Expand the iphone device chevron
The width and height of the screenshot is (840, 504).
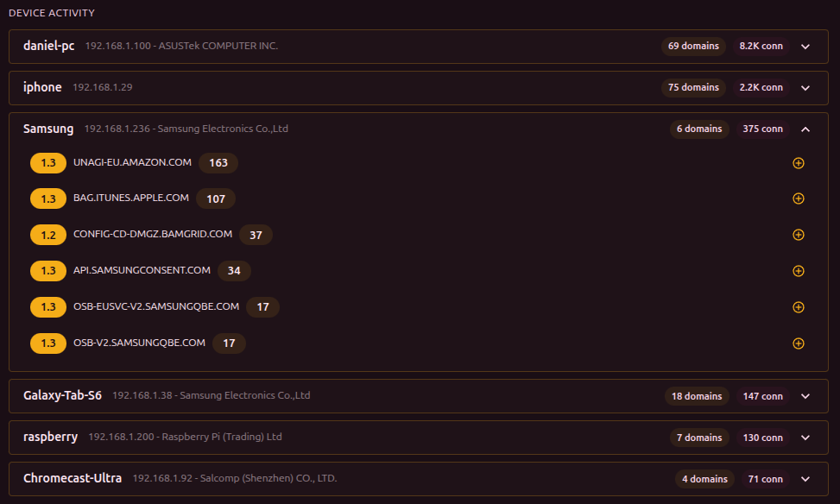point(805,88)
